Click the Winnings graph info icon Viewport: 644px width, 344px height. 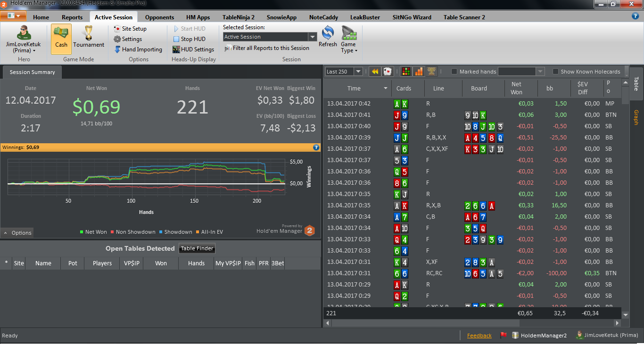pyautogui.click(x=316, y=147)
